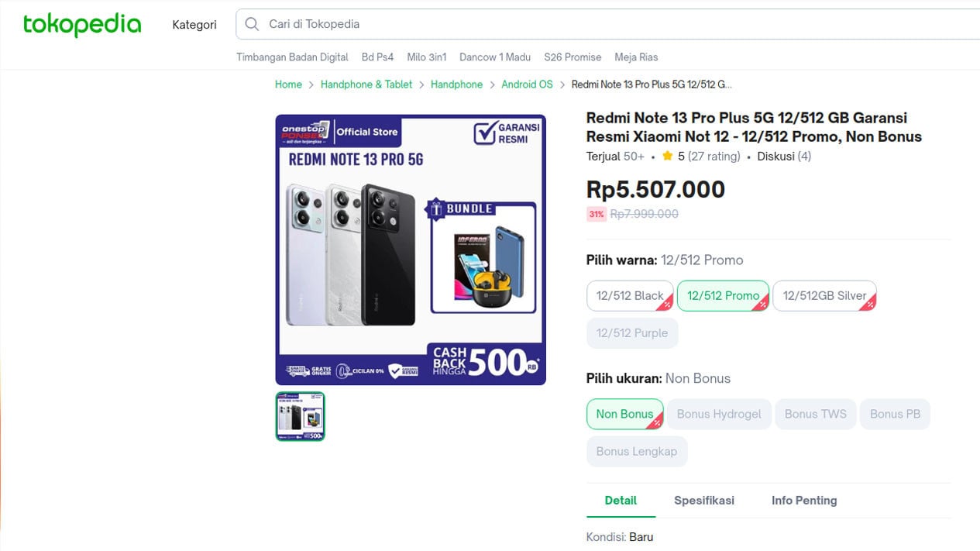
Task: Click the Timbangan Badan Digital suggestion
Action: [292, 57]
